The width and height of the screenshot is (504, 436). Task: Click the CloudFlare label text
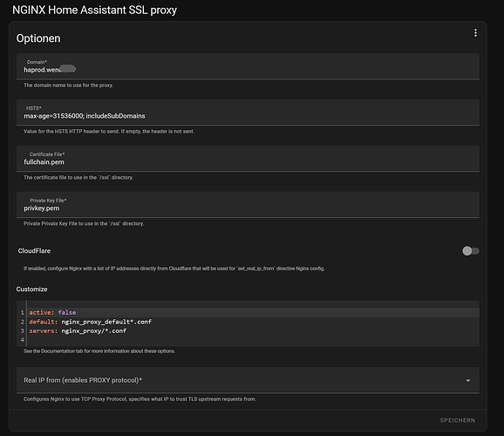34,251
